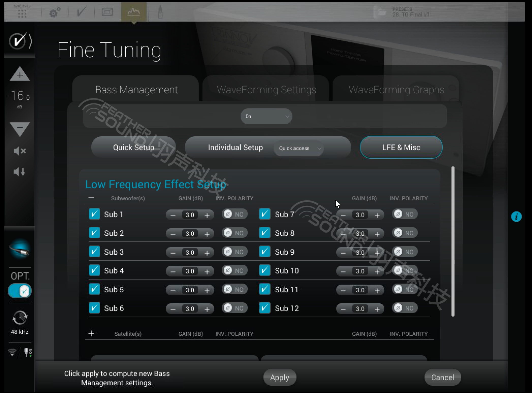Click the dim volume speaker icon

20,172
